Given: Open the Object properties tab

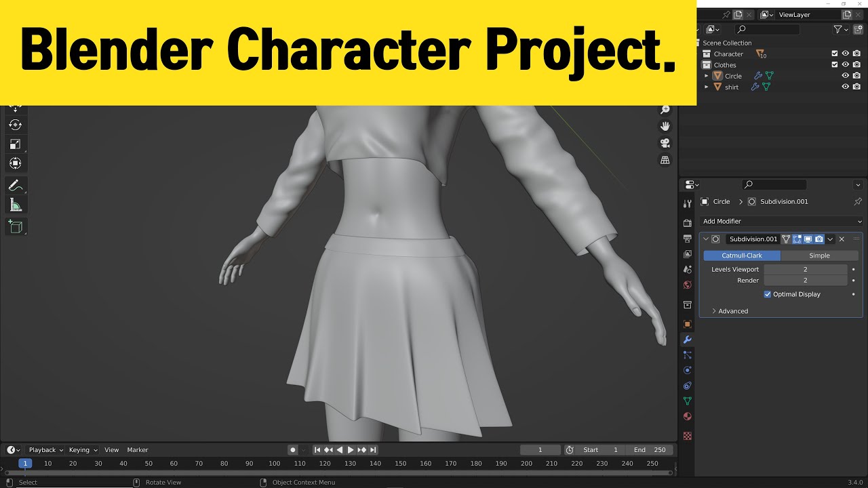Looking at the screenshot, I should click(x=688, y=324).
